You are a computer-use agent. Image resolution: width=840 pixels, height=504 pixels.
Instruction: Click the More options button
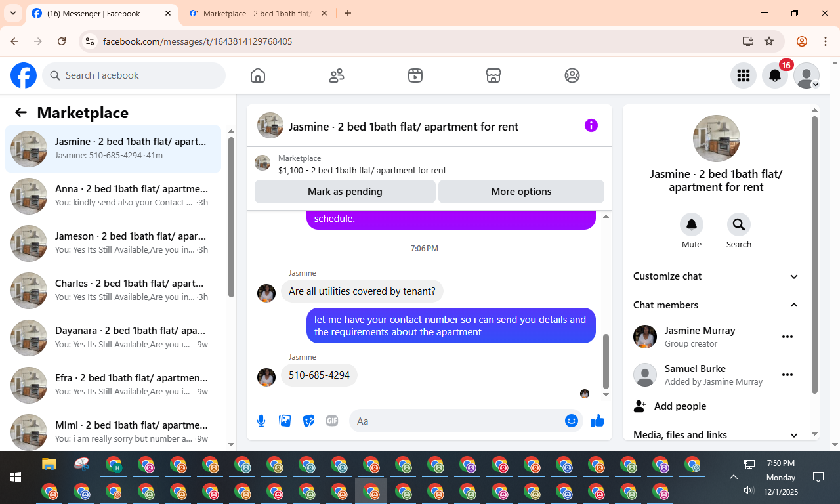click(x=521, y=192)
